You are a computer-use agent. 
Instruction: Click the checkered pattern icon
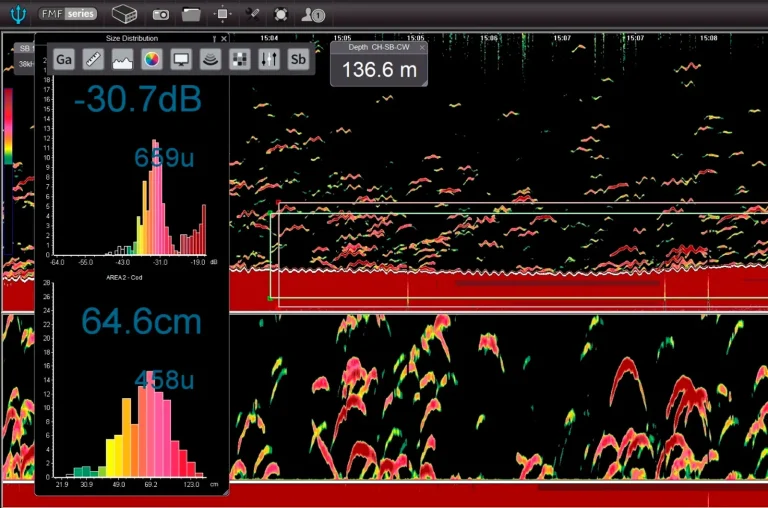(x=240, y=59)
